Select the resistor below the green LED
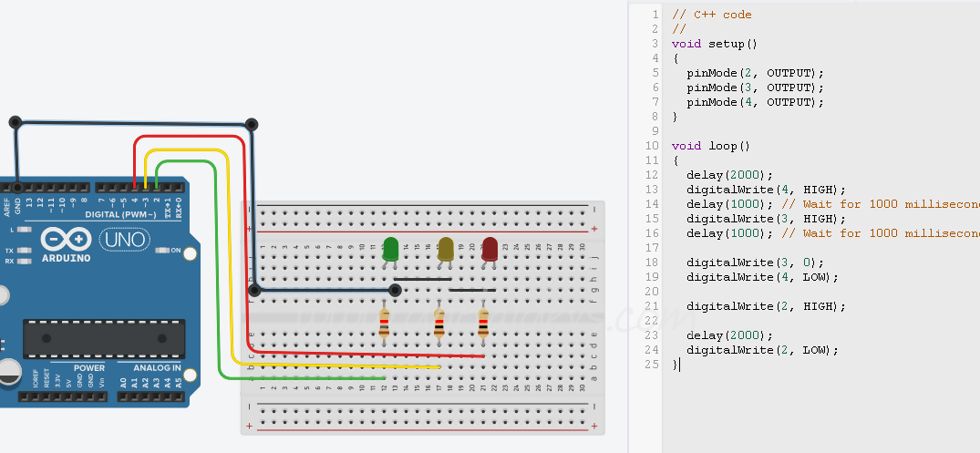 (384, 323)
